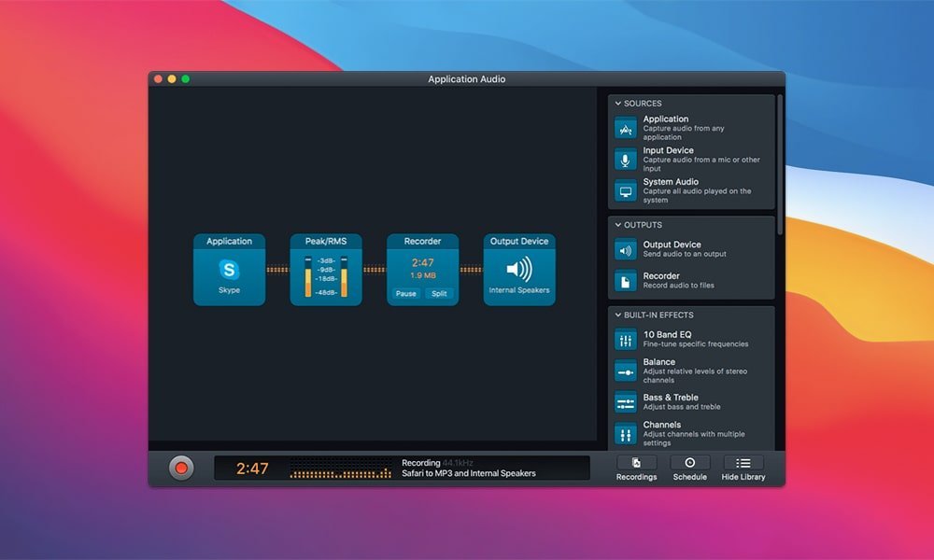Viewport: 934px width, 560px height.
Task: Pick the Recorder file icon in Outputs
Action: click(x=625, y=280)
